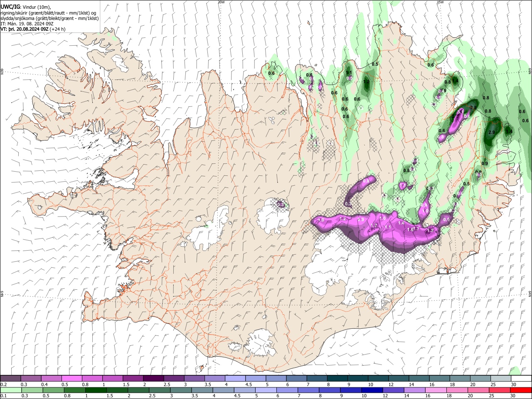Click the red lower swatch between 25 and 30
This screenshot has width=532, height=399.
pyautogui.click(x=500, y=390)
